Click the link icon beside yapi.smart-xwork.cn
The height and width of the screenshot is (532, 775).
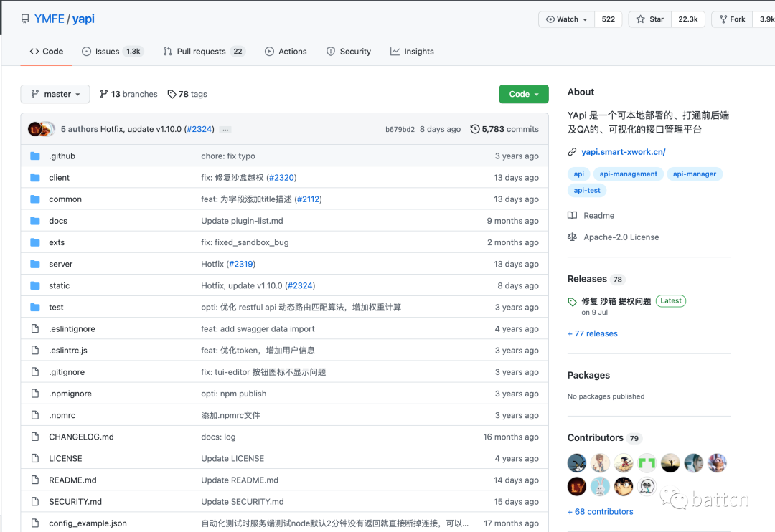point(572,152)
